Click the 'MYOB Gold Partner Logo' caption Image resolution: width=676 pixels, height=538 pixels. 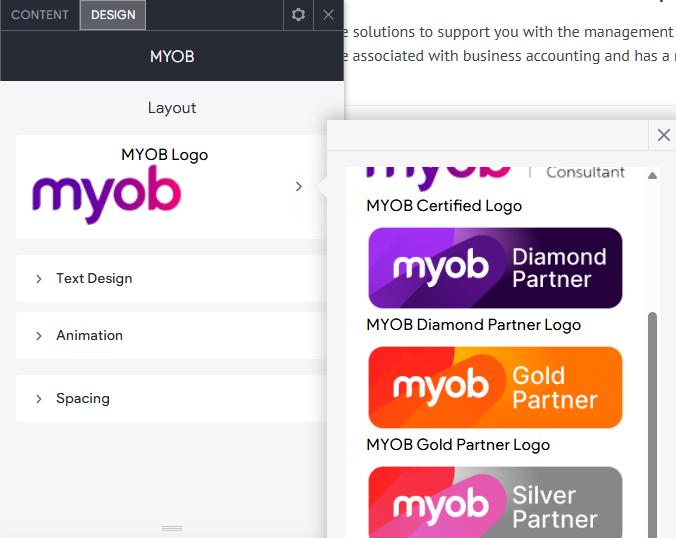(x=458, y=445)
